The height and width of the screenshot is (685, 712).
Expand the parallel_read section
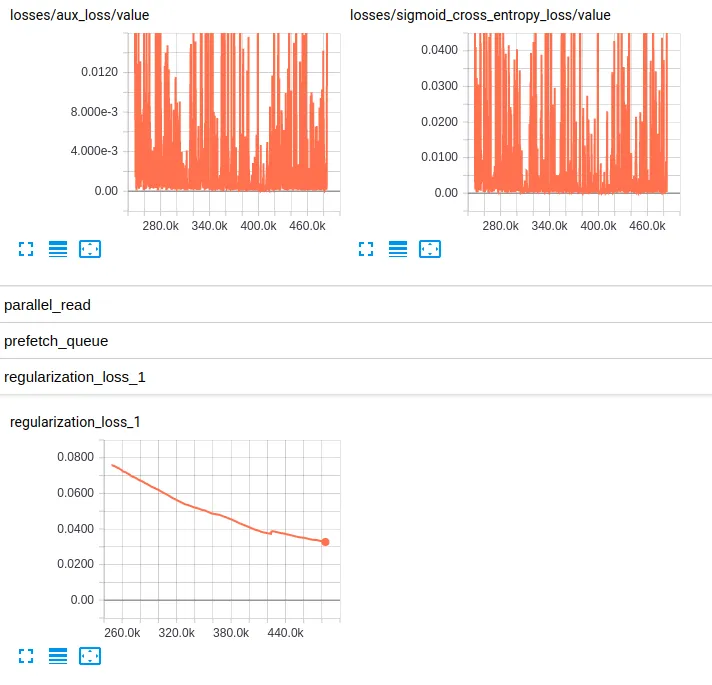point(356,305)
